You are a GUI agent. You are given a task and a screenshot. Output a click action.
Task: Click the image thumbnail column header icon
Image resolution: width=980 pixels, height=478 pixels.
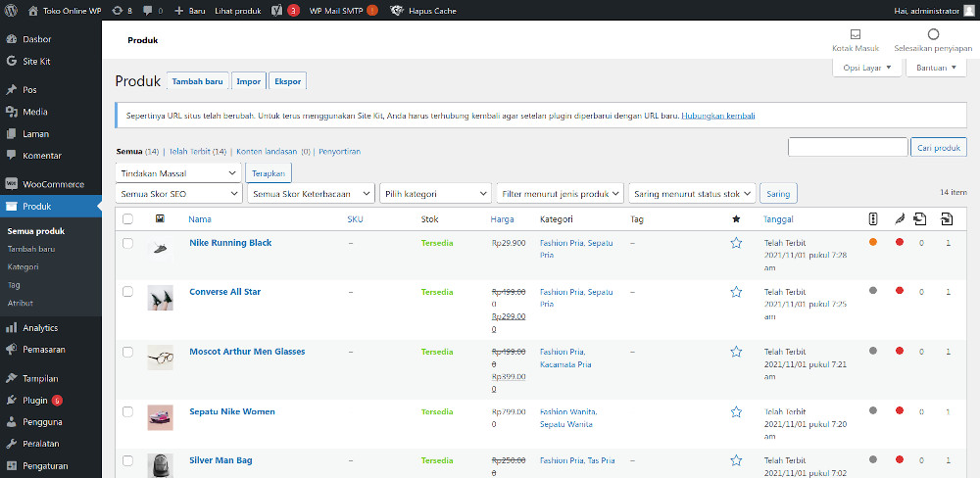tap(160, 218)
